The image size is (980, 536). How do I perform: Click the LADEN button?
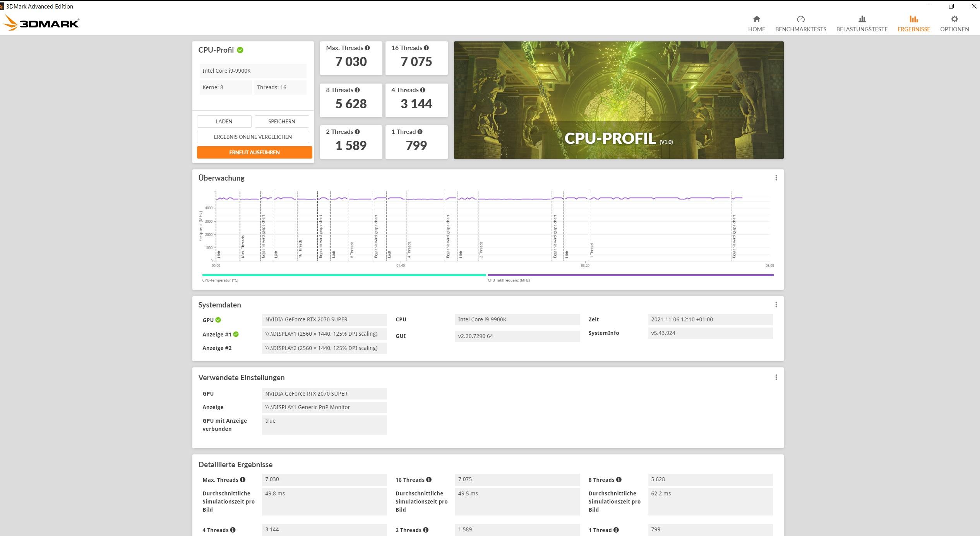(x=224, y=121)
